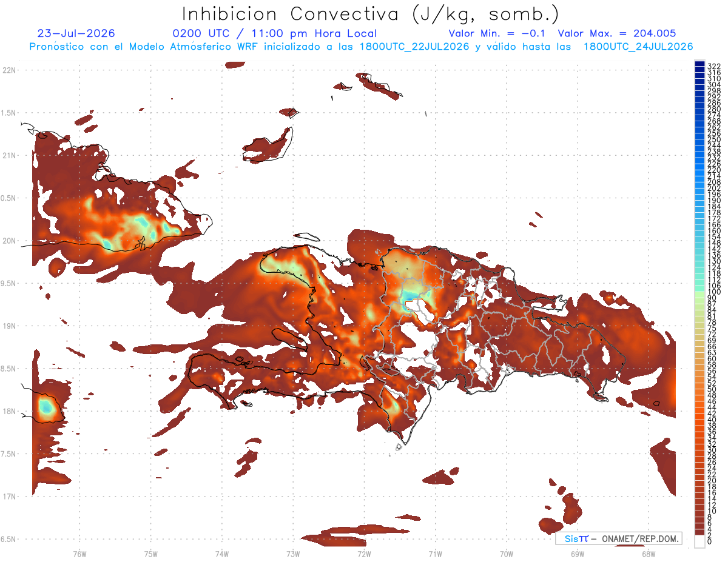Viewport: 728px width, 562px height.
Task: Click the '22N' latitude label
Action: 9,70
